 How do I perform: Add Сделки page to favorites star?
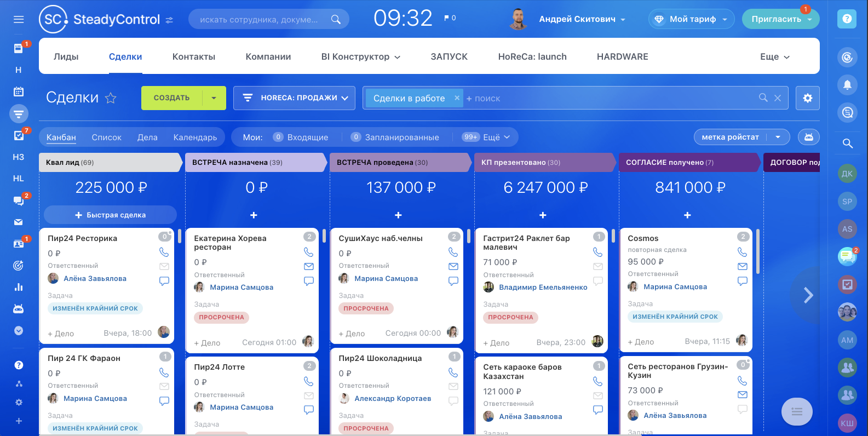(111, 98)
